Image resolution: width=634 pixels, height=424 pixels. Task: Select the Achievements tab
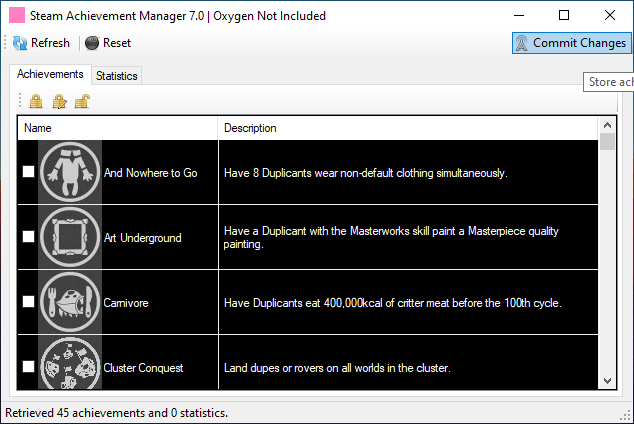click(50, 74)
